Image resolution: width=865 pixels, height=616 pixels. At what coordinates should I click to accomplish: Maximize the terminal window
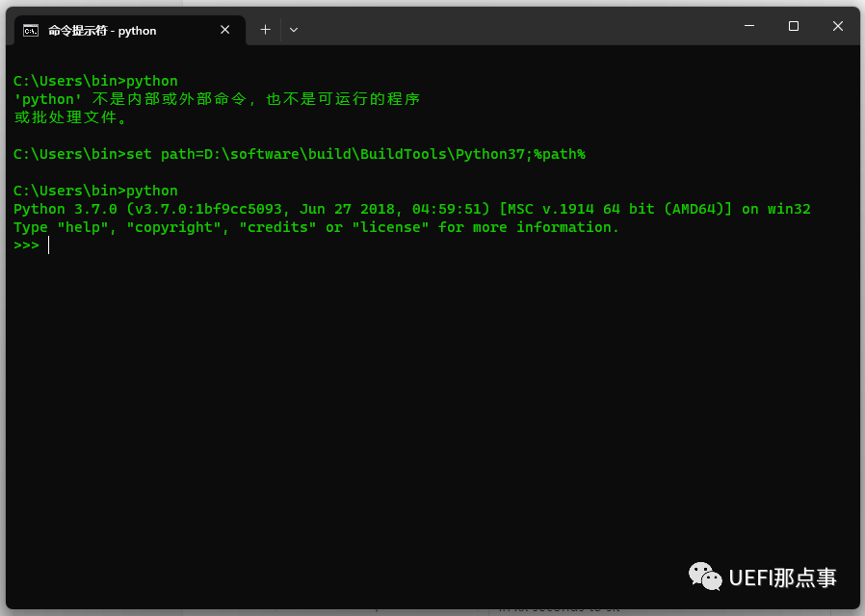pos(794,26)
